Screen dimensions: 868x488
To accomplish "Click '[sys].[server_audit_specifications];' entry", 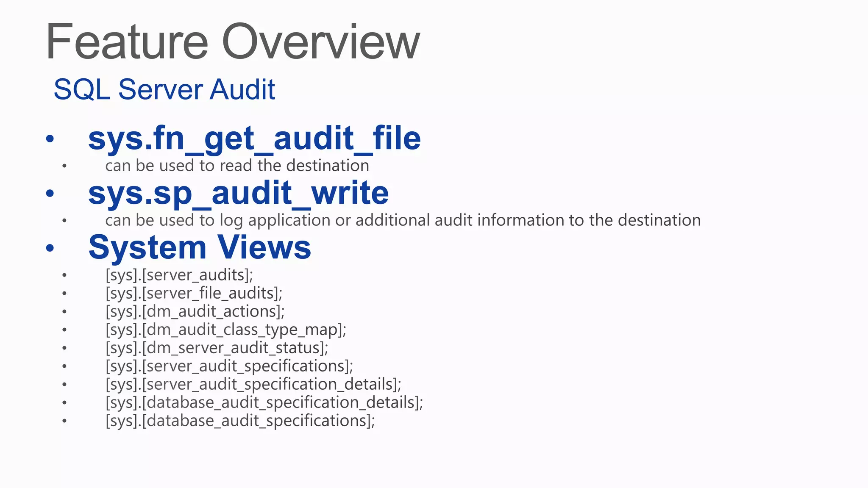I will pyautogui.click(x=229, y=366).
